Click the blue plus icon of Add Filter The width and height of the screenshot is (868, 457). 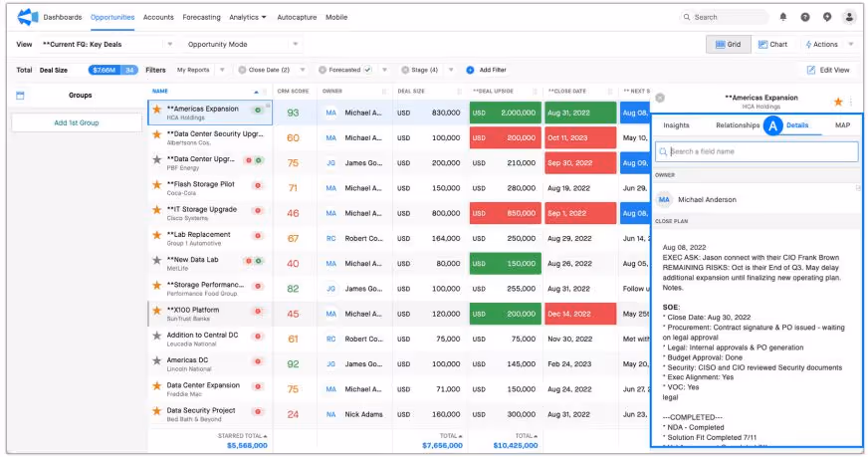click(470, 70)
